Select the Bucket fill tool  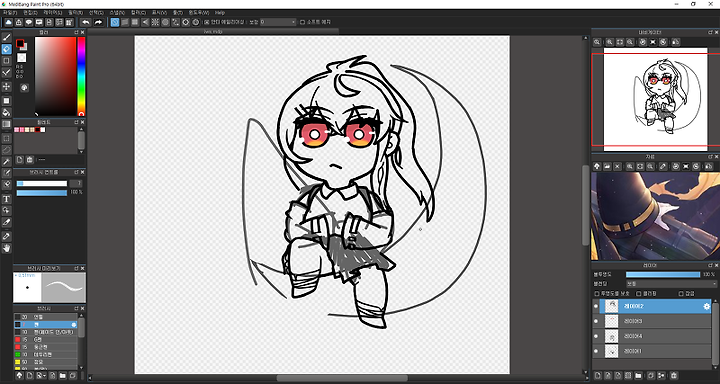coord(6,113)
